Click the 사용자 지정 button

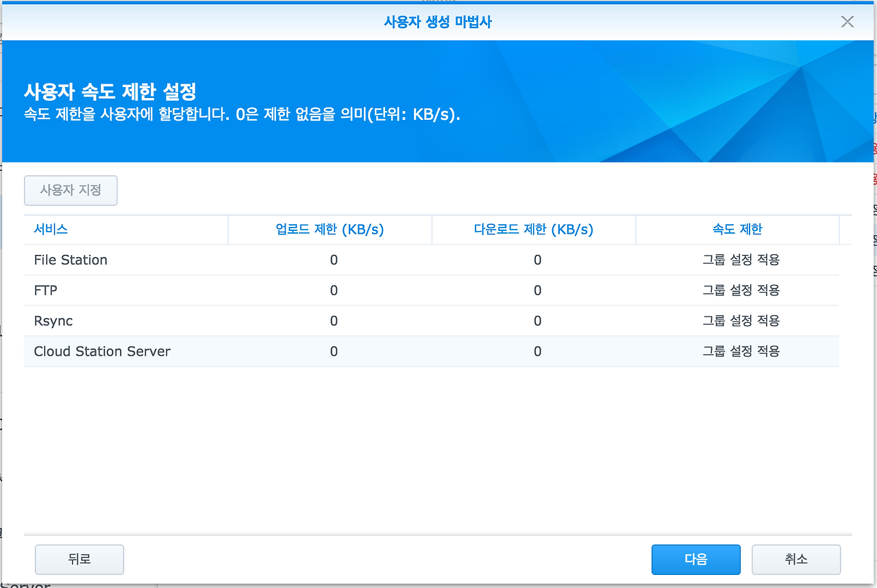71,191
